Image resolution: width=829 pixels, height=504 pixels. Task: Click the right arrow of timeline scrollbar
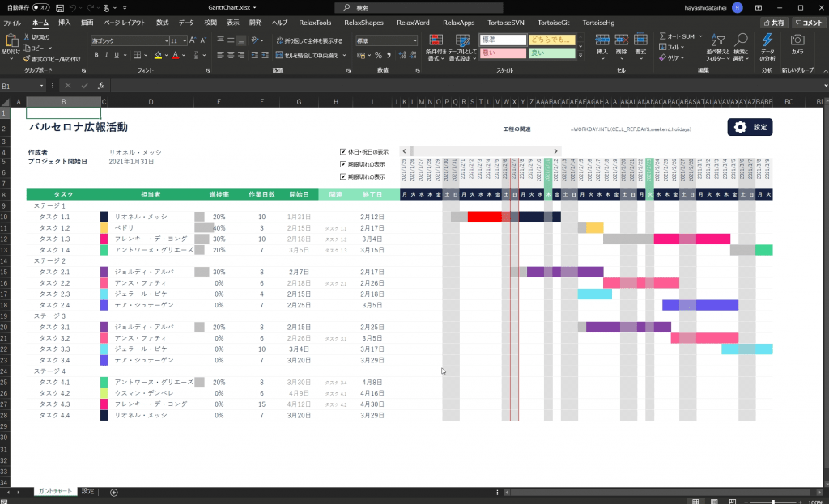(x=556, y=151)
